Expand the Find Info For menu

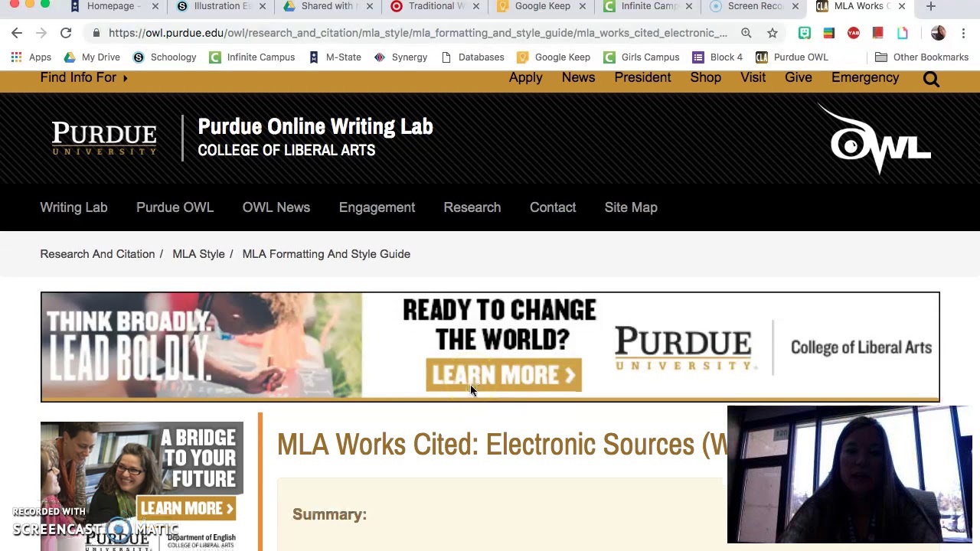pos(83,77)
